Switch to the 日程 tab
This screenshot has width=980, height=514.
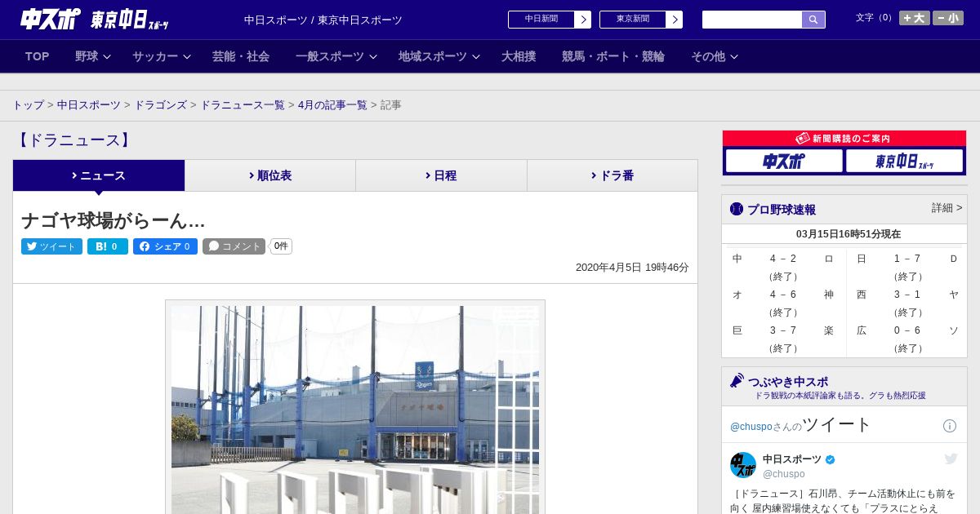pyautogui.click(x=441, y=175)
